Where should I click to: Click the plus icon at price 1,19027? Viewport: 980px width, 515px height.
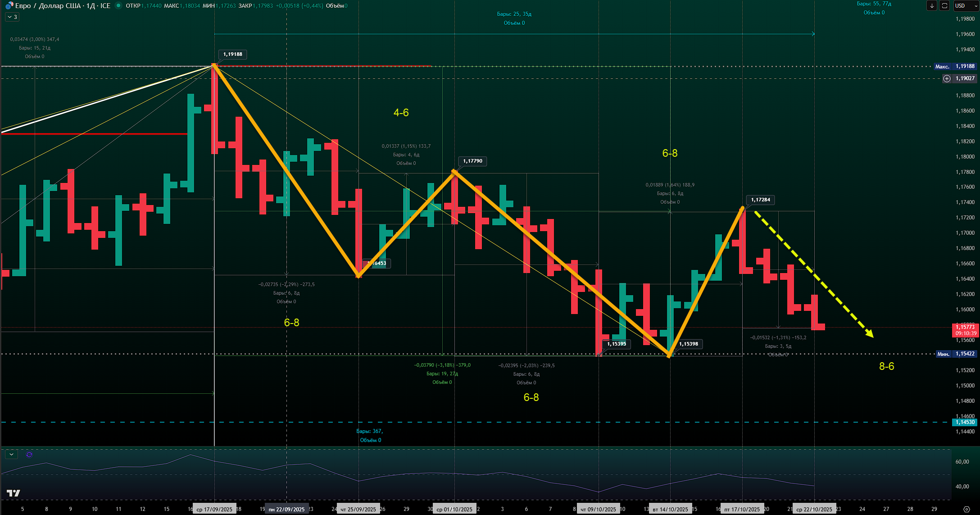(947, 78)
